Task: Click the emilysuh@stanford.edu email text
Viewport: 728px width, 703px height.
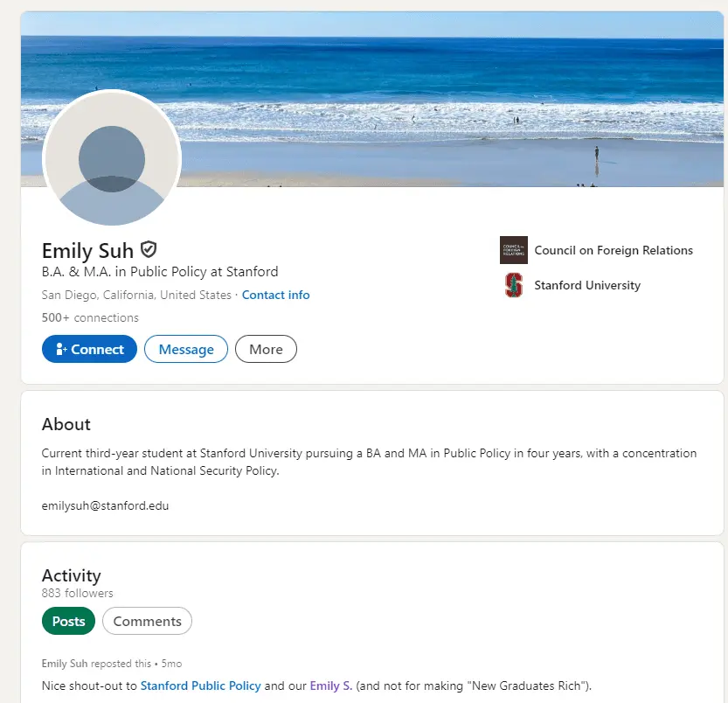Action: (x=105, y=505)
